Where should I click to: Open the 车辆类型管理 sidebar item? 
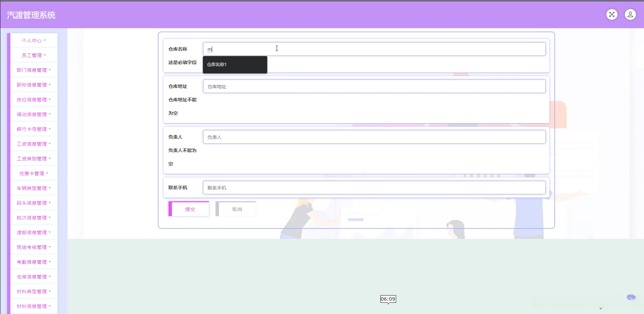click(34, 188)
